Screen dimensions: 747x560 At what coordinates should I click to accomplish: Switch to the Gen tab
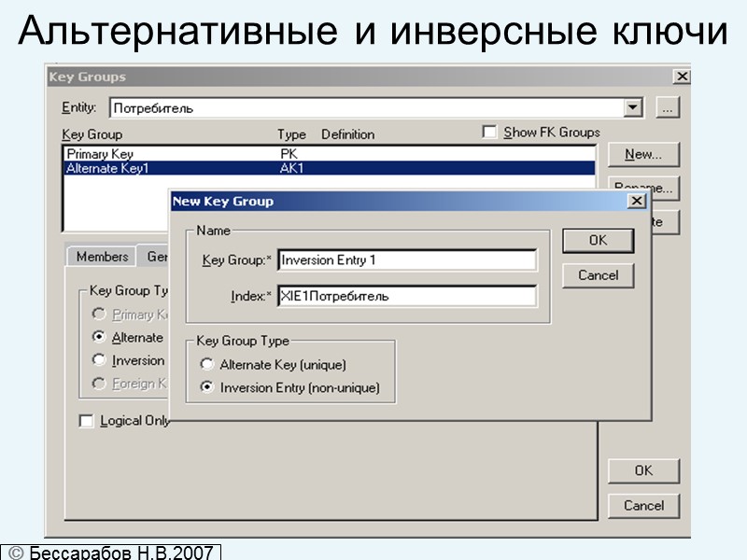coord(156,258)
